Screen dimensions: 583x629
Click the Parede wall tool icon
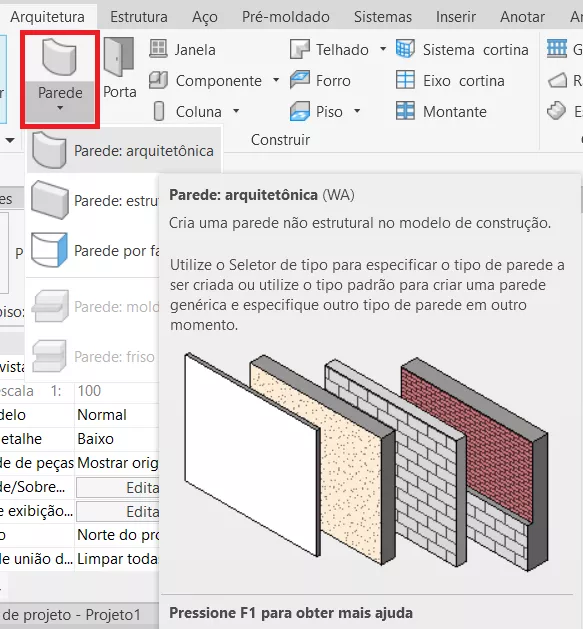(x=59, y=57)
